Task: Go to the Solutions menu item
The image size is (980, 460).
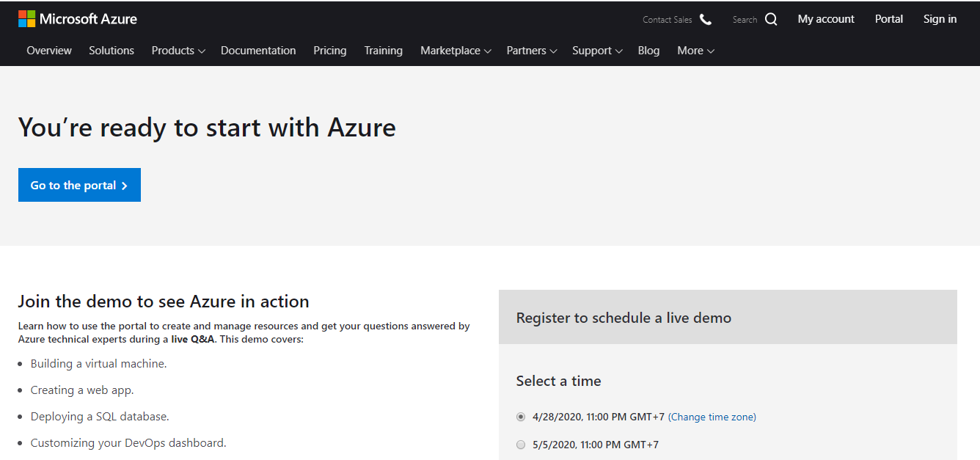Action: (111, 51)
